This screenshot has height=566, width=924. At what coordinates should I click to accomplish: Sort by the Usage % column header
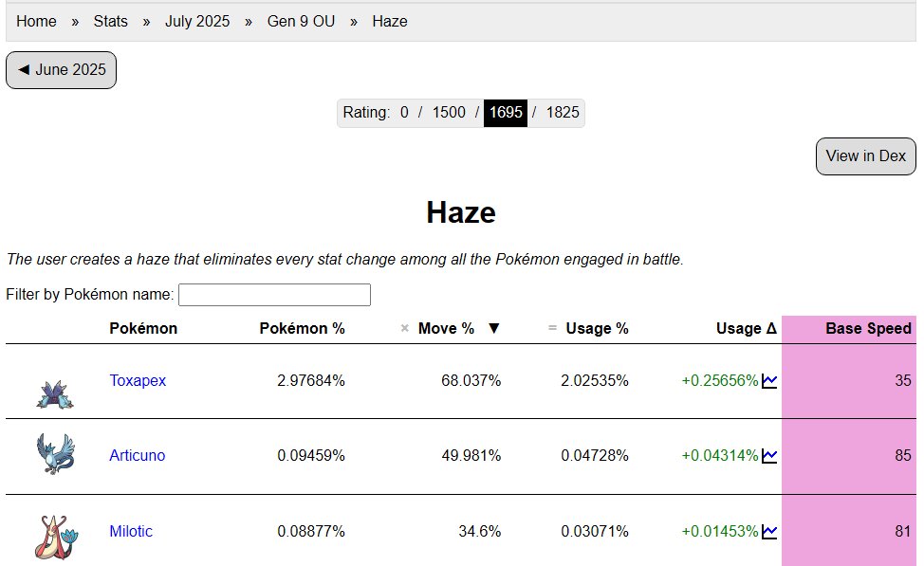coord(597,329)
